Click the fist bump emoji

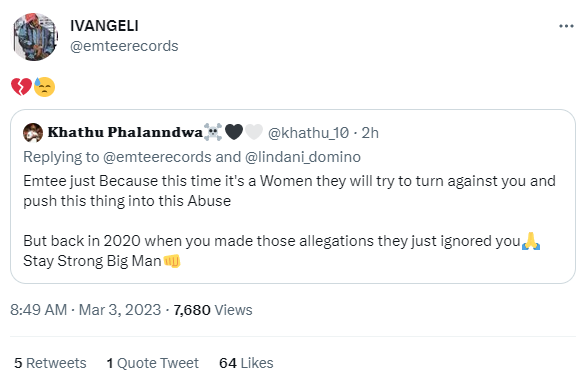pyautogui.click(x=172, y=261)
